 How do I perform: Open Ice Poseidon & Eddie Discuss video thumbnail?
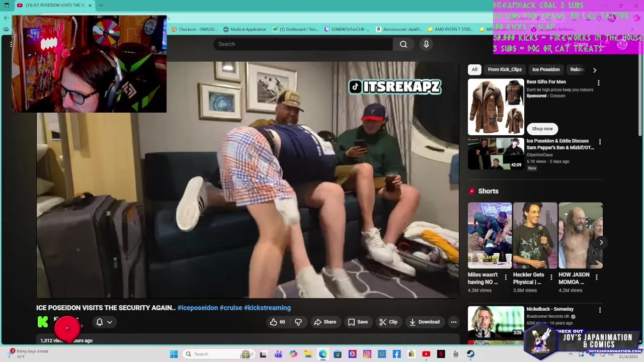[x=496, y=154]
